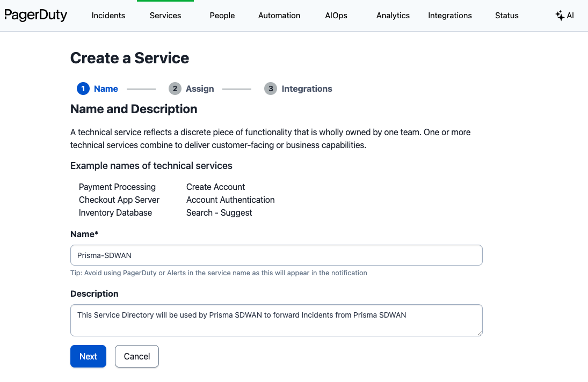Expand the AIOps menu
Viewport: 588px width, 382px height.
point(336,16)
